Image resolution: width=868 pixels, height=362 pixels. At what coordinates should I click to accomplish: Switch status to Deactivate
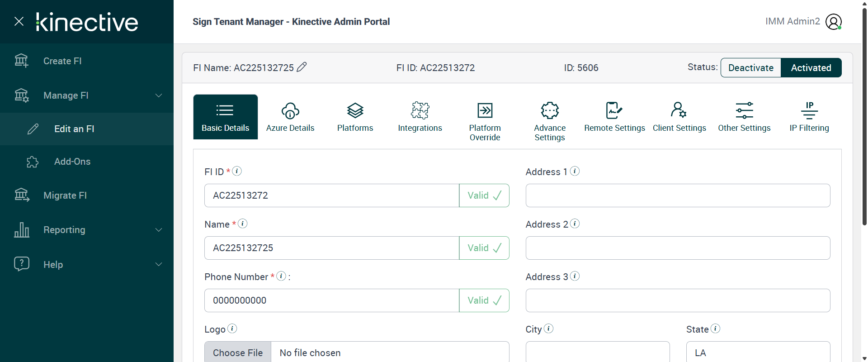tap(750, 68)
